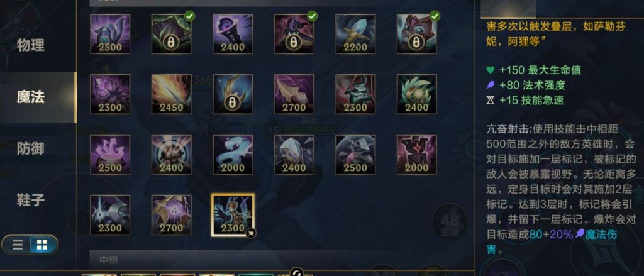The height and width of the screenshot is (276, 644).
Task: Choose the dark red armor item costing 2000
Action: 416,155
